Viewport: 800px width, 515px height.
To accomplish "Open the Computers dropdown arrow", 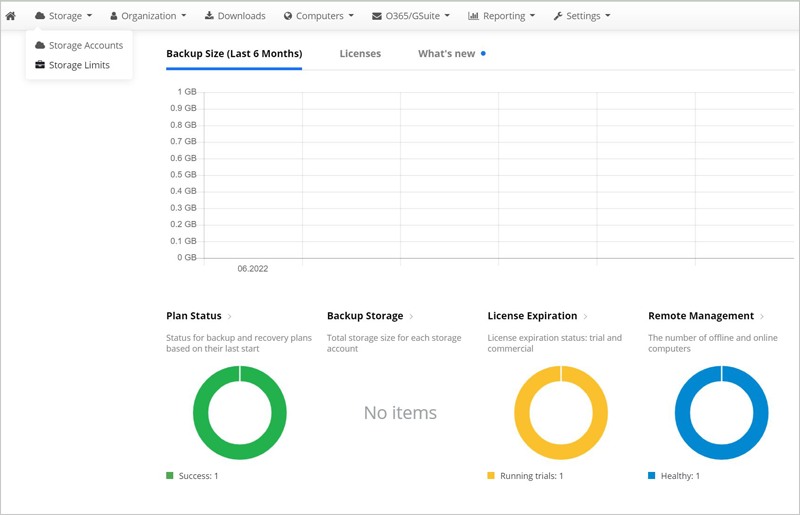I will (351, 16).
